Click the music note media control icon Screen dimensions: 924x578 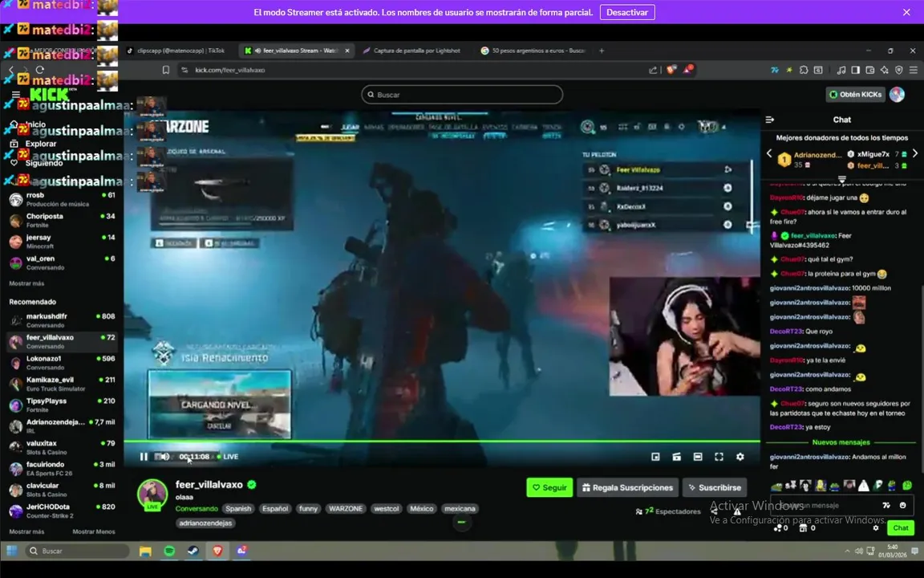[841, 70]
